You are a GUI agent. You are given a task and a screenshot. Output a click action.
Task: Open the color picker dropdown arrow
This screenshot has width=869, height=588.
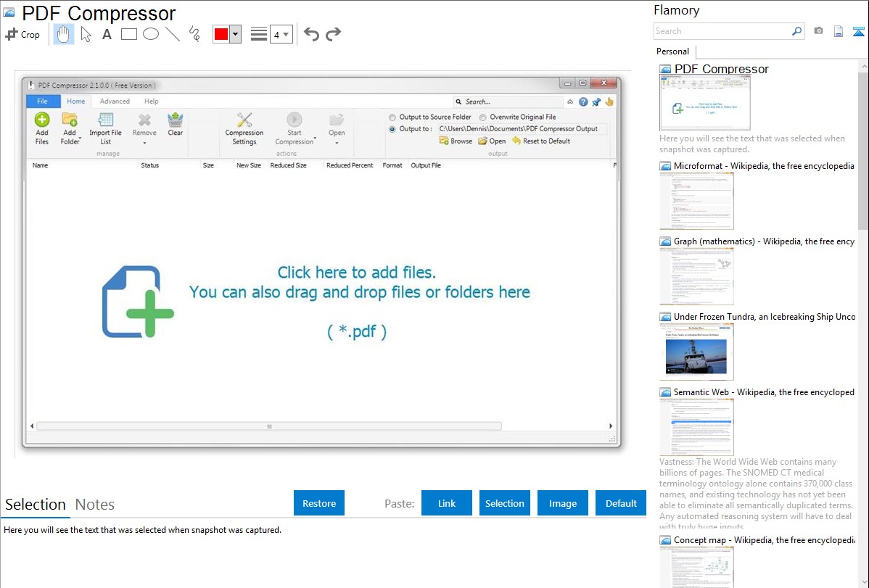235,34
